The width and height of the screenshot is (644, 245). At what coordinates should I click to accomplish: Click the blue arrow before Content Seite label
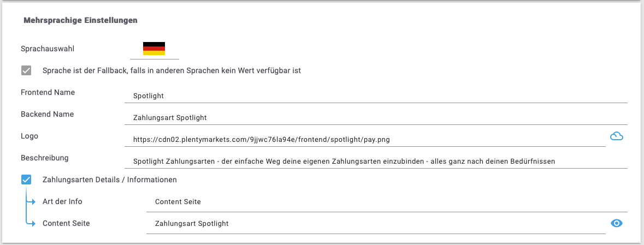point(31,224)
